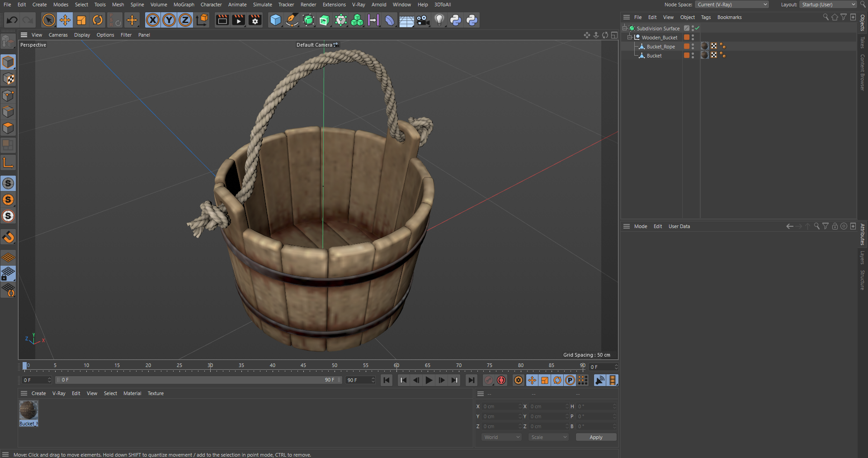
Task: Switch to Model mode in left sidebar
Action: (x=8, y=62)
